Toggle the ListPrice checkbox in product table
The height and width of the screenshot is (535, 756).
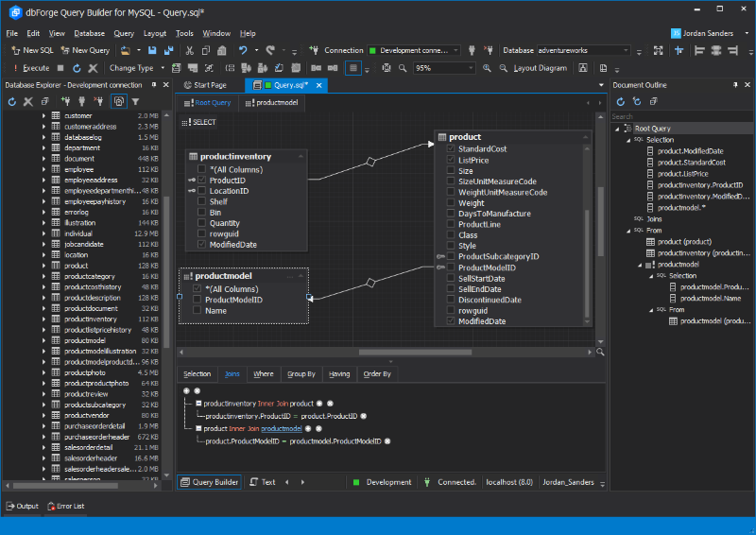451,161
